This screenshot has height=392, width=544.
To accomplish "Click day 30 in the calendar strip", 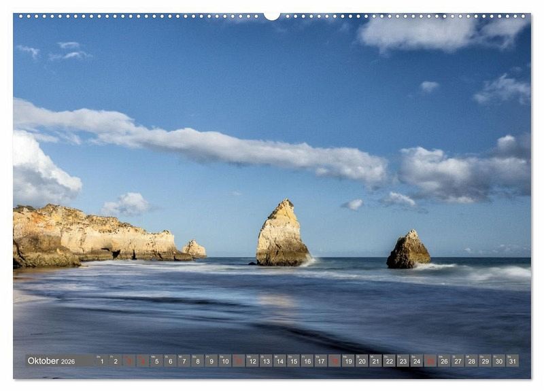I will click(499, 361).
